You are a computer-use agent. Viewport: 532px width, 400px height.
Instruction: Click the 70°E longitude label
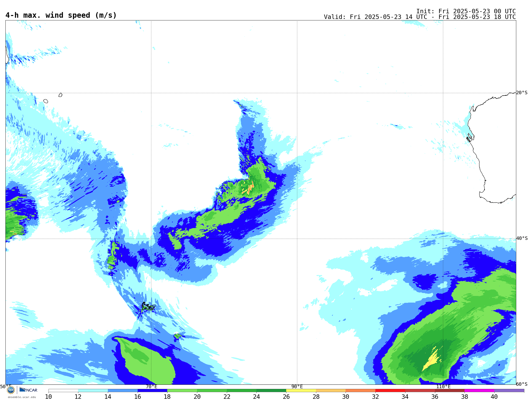point(151,386)
